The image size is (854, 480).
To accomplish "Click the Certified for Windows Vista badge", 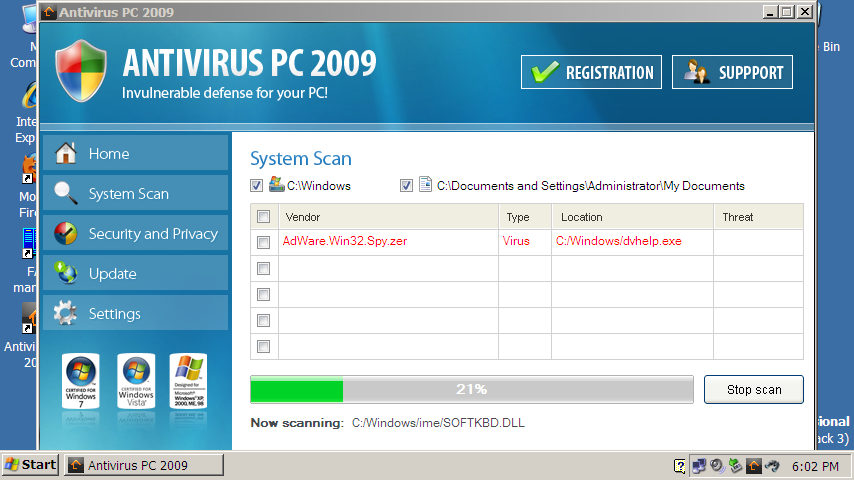I will pyautogui.click(x=136, y=381).
